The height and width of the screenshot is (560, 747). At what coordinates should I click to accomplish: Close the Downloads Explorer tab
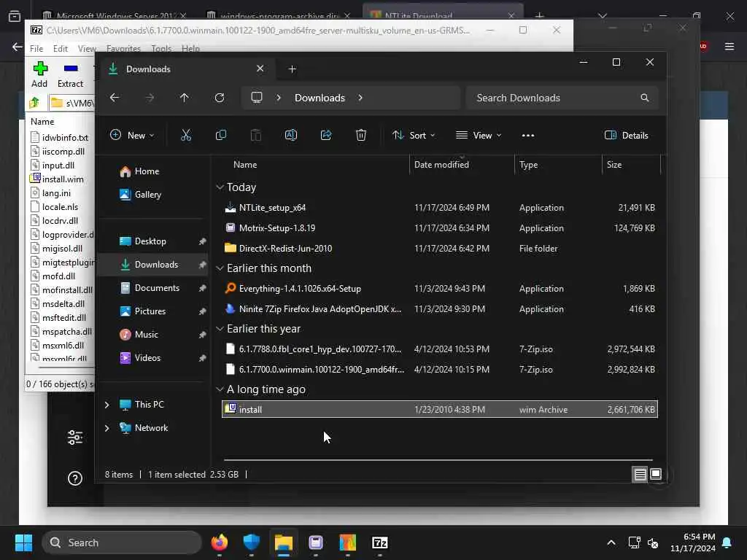coord(260,69)
